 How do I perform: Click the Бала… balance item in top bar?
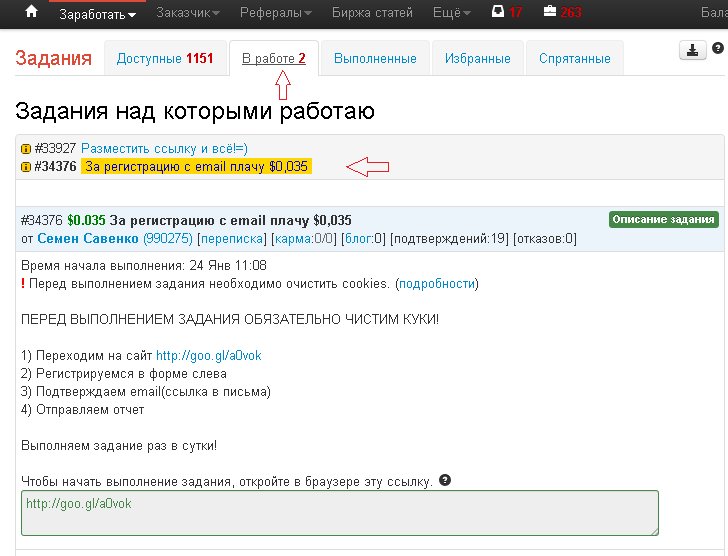714,13
